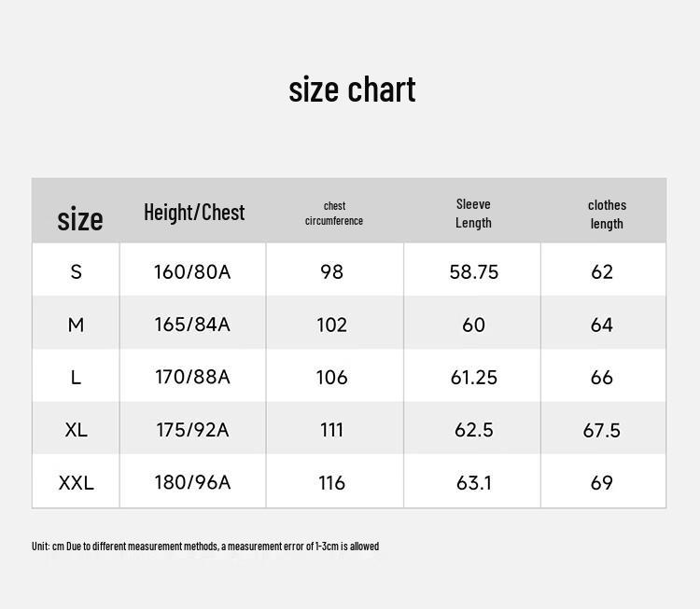Select chest circumference value 106
The image size is (700, 609).
click(x=331, y=378)
